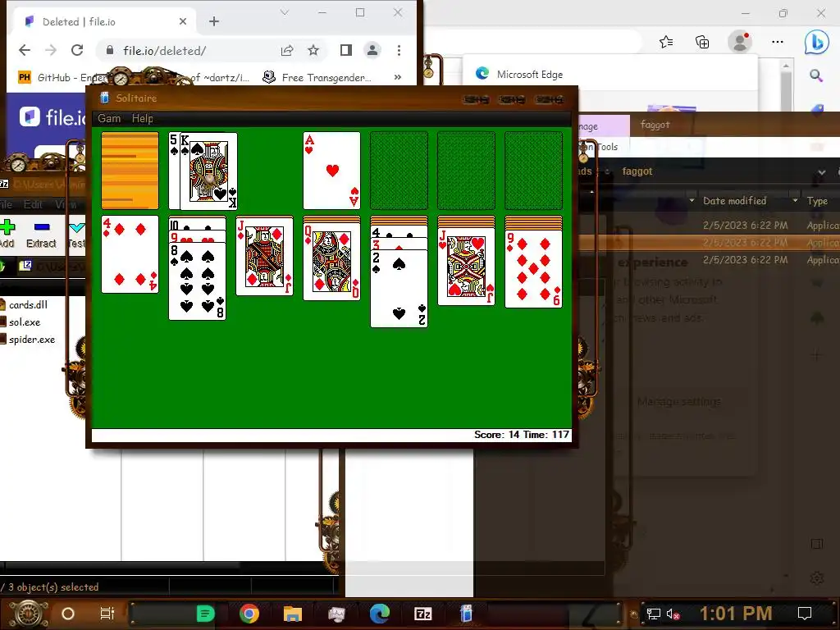The width and height of the screenshot is (840, 630).
Task: Open green notes app on taskbar
Action: [205, 614]
